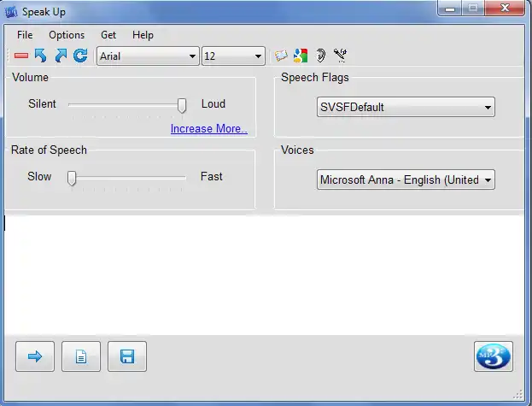The height and width of the screenshot is (406, 532).
Task: Open the Options menu
Action: (x=67, y=35)
